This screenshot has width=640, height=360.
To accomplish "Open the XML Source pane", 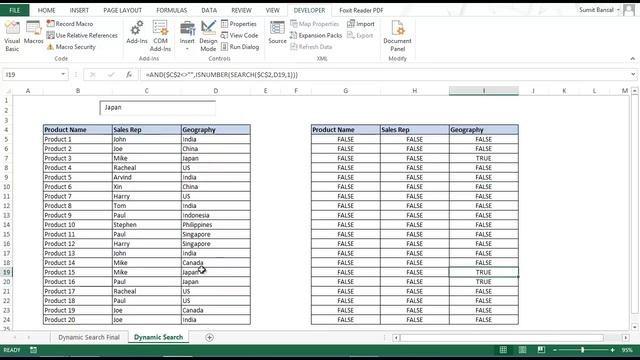I will point(278,33).
